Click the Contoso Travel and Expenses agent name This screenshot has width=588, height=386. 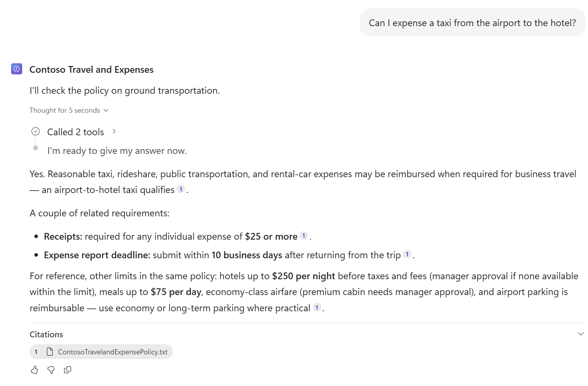point(92,70)
